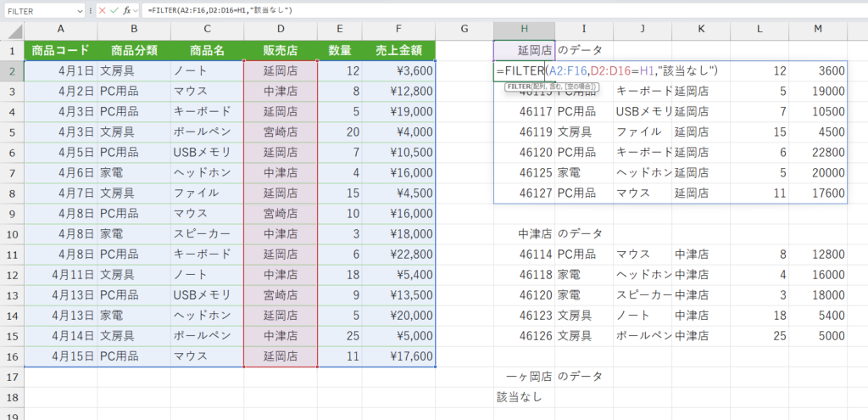Open Insert Function via the fx icon
The height and width of the screenshot is (420, 868).
tap(127, 10)
